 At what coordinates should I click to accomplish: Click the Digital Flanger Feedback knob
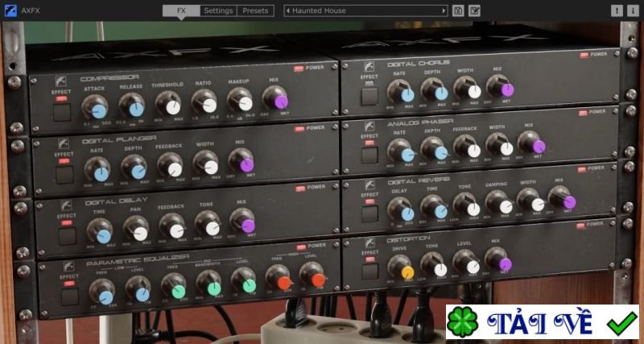[x=171, y=166]
